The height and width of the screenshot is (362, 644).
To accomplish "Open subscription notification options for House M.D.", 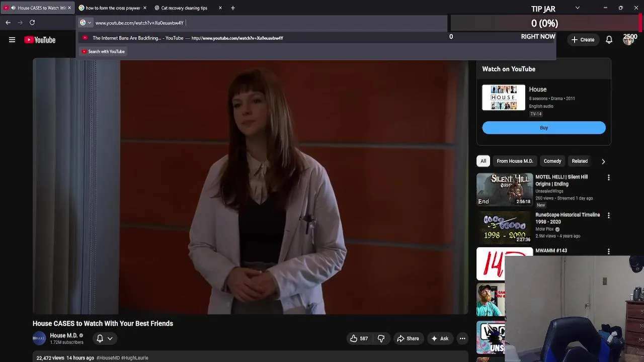I will [104, 338].
